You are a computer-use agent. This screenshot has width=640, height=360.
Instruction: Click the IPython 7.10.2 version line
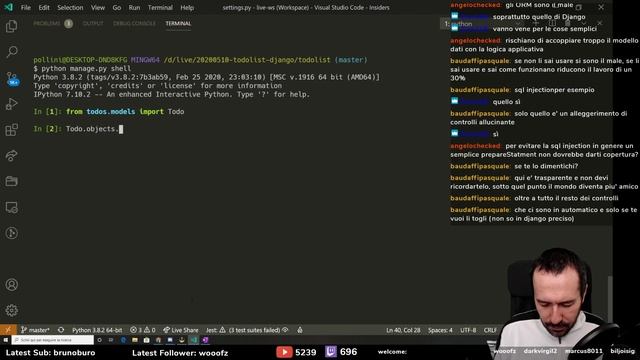click(x=171, y=94)
